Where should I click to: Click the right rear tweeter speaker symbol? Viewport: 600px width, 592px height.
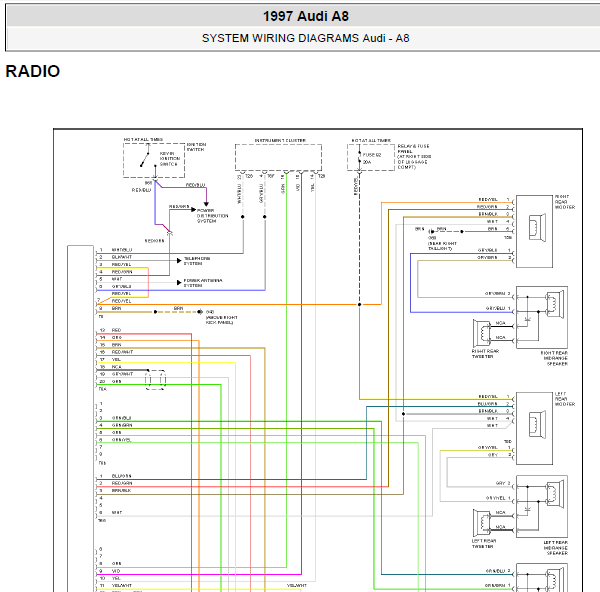(x=482, y=333)
